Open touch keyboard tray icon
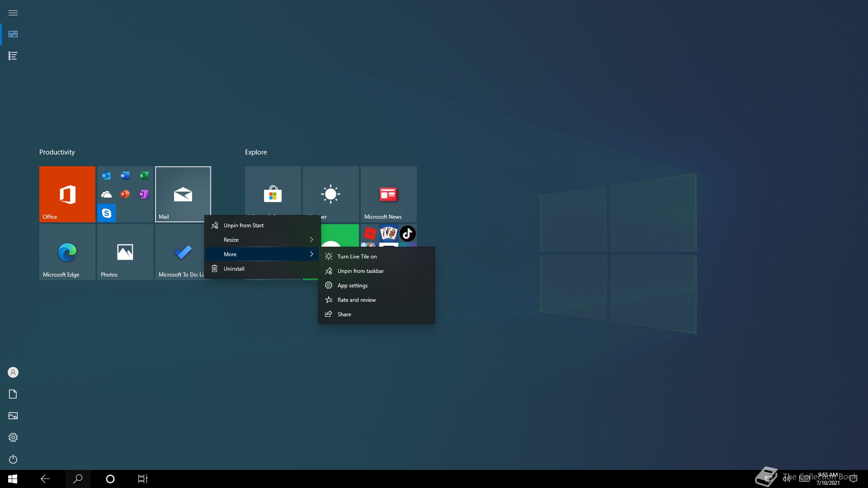 pos(805,479)
